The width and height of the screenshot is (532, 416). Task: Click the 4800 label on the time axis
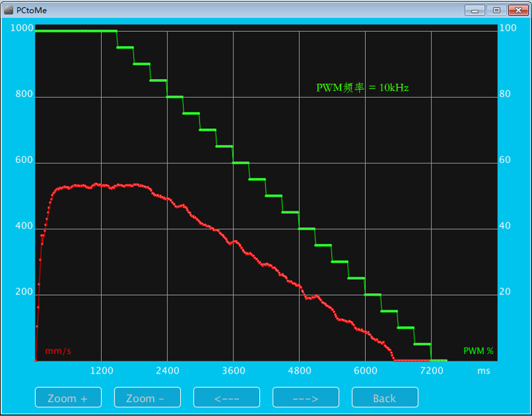300,371
